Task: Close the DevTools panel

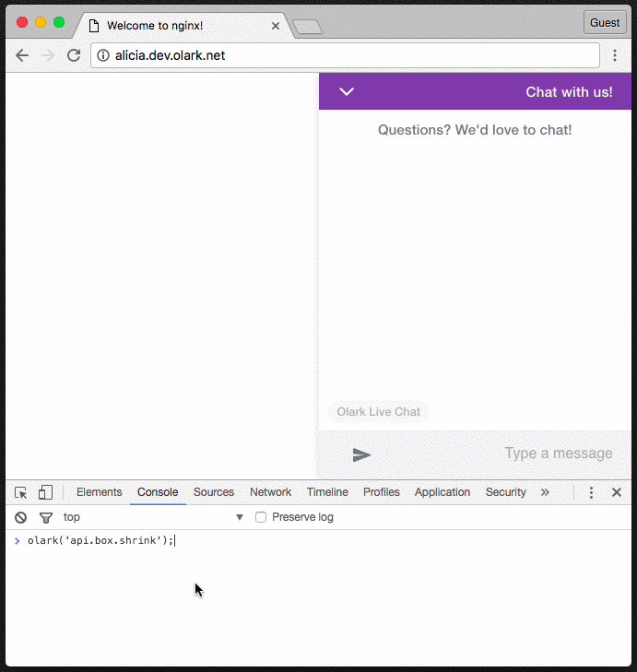Action: pyautogui.click(x=617, y=492)
